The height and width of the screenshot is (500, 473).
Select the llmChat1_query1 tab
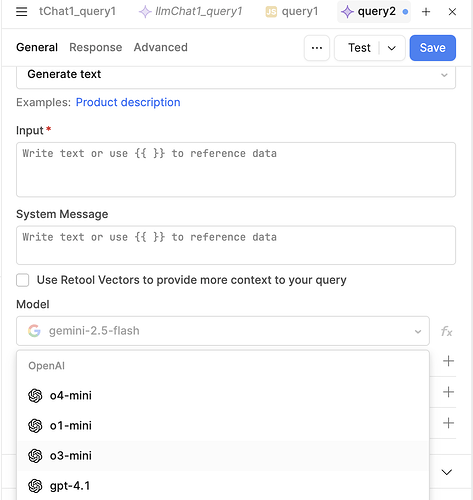pos(191,12)
